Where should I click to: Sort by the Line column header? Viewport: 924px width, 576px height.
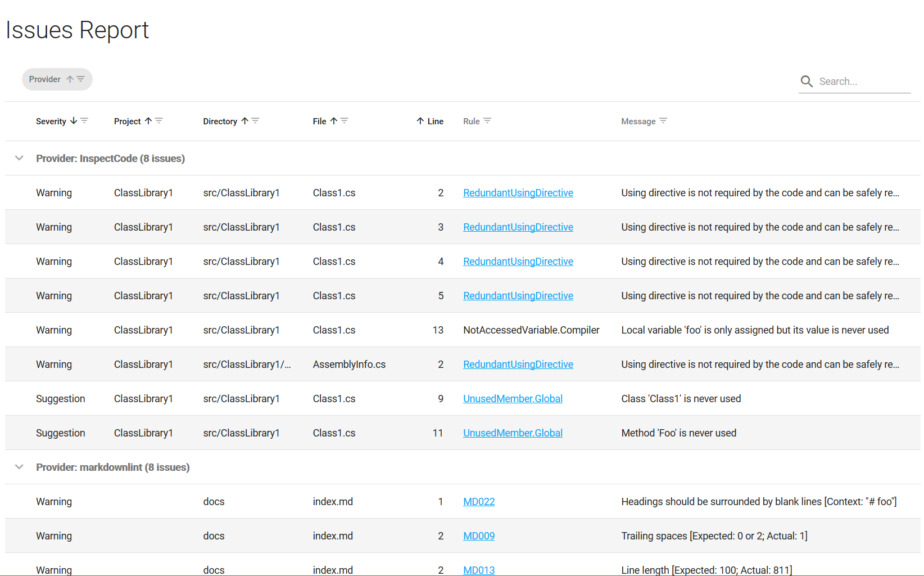(436, 121)
